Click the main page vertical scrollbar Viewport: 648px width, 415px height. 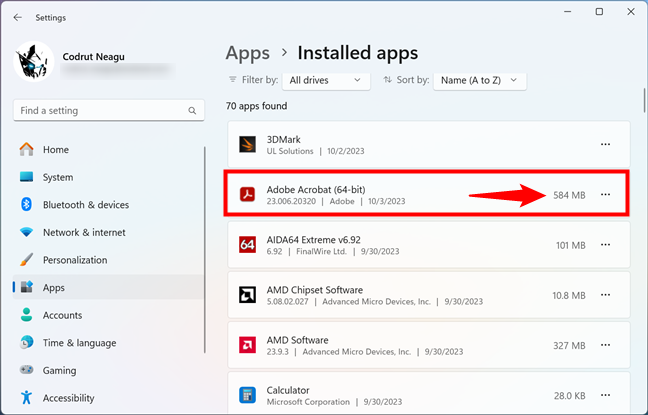pos(644,100)
